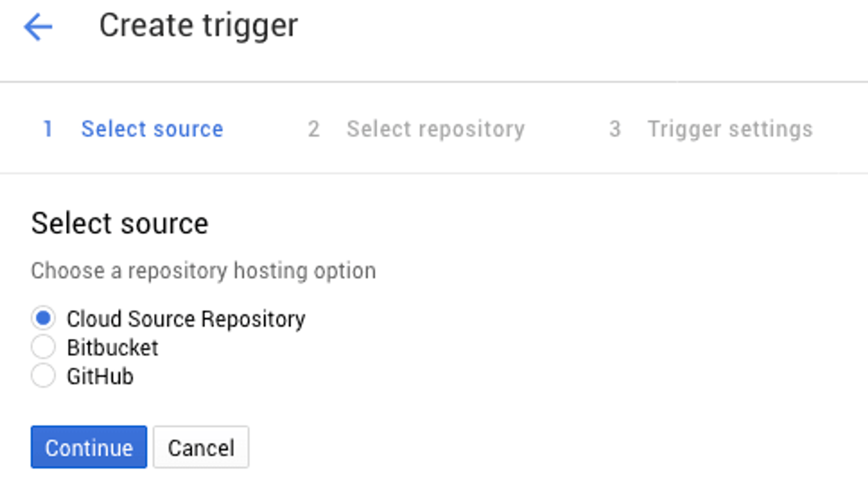Click step number 2 in the stepper
868x488 pixels.
pyautogui.click(x=314, y=129)
